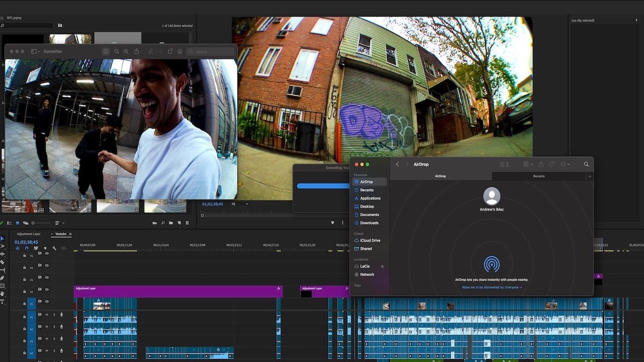Select the Slip tool
The width and height of the screenshot is (644, 362).
3,270
